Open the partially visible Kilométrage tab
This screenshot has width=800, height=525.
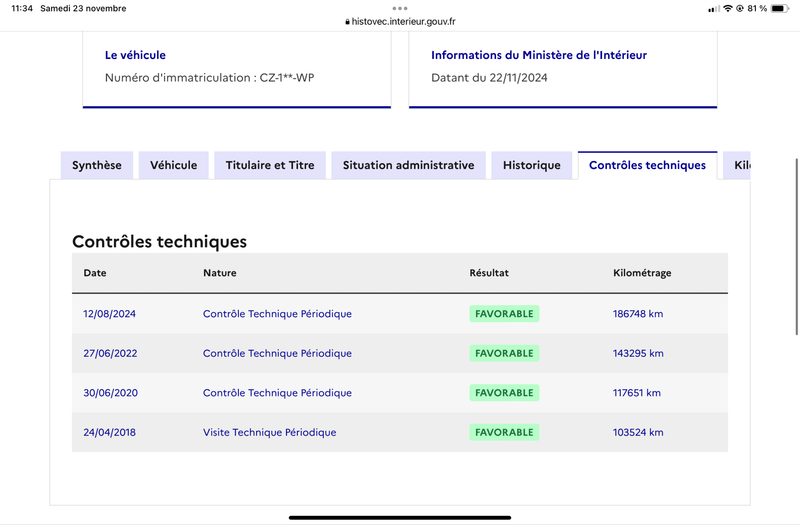pyautogui.click(x=737, y=165)
